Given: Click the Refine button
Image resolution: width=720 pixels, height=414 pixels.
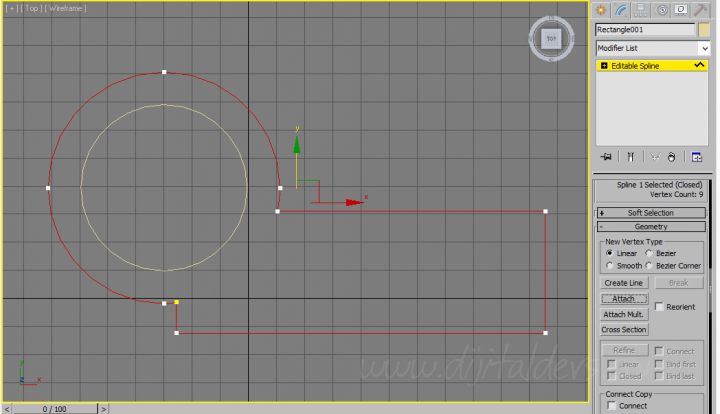Looking at the screenshot, I should 624,350.
